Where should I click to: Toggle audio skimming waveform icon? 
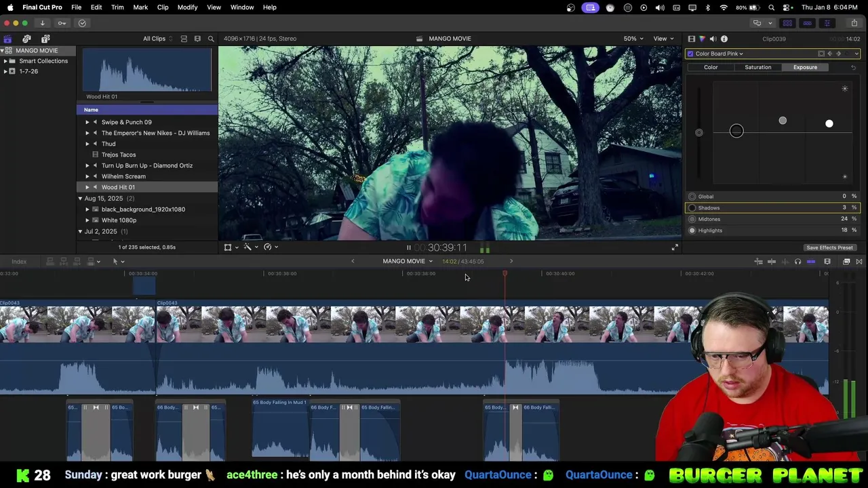785,262
